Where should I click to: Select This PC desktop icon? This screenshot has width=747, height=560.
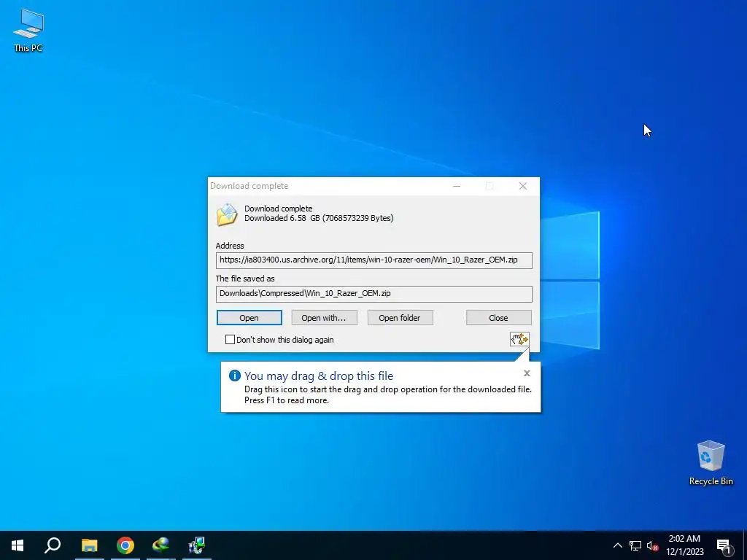point(28,30)
